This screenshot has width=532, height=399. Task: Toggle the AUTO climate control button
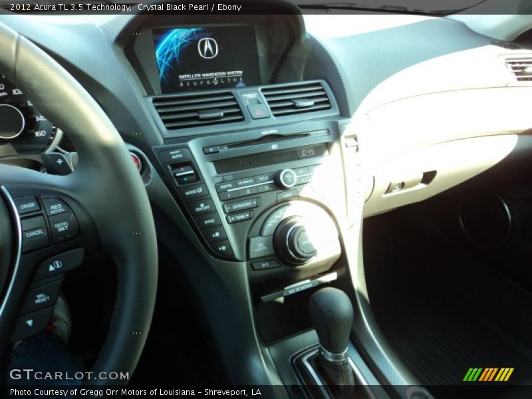tap(177, 155)
